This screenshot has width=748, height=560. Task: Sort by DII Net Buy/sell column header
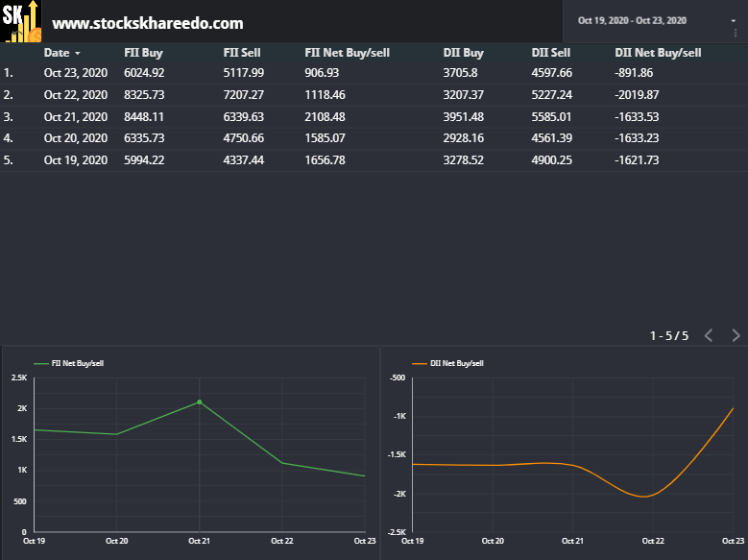tap(658, 53)
